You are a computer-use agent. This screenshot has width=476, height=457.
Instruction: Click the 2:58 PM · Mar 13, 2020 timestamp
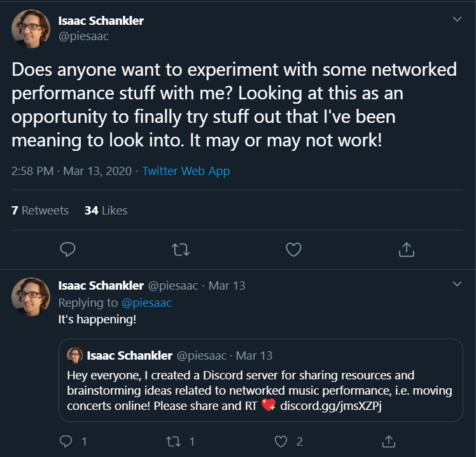(71, 171)
